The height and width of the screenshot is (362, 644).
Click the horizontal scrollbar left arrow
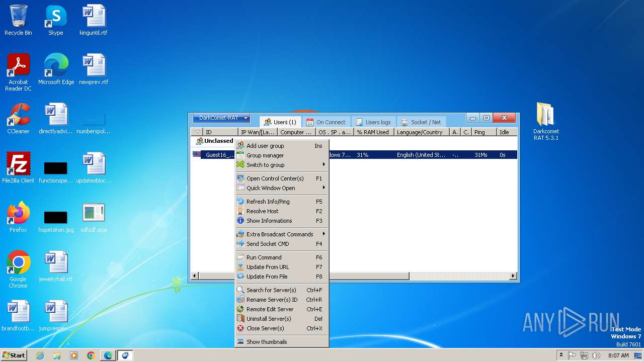point(195,276)
